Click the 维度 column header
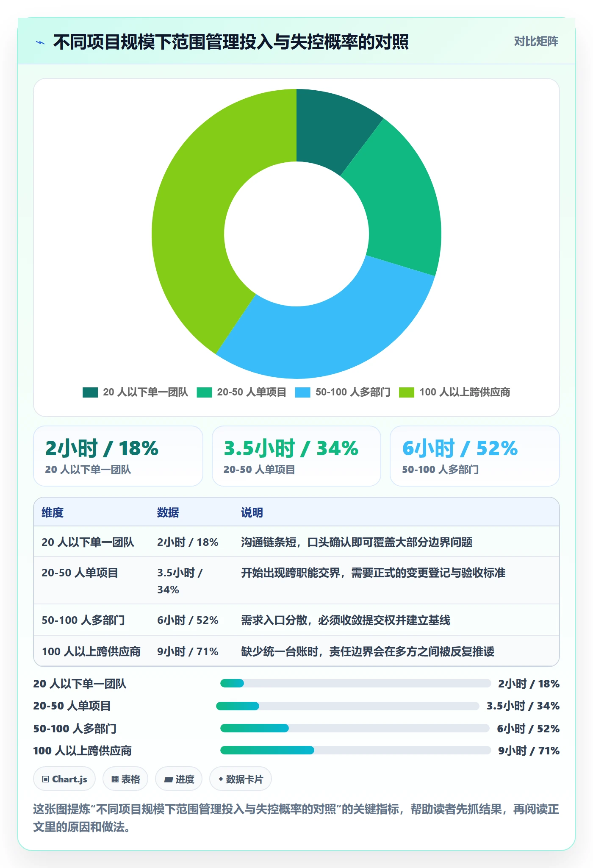Image resolution: width=593 pixels, height=868 pixels. coord(53,512)
